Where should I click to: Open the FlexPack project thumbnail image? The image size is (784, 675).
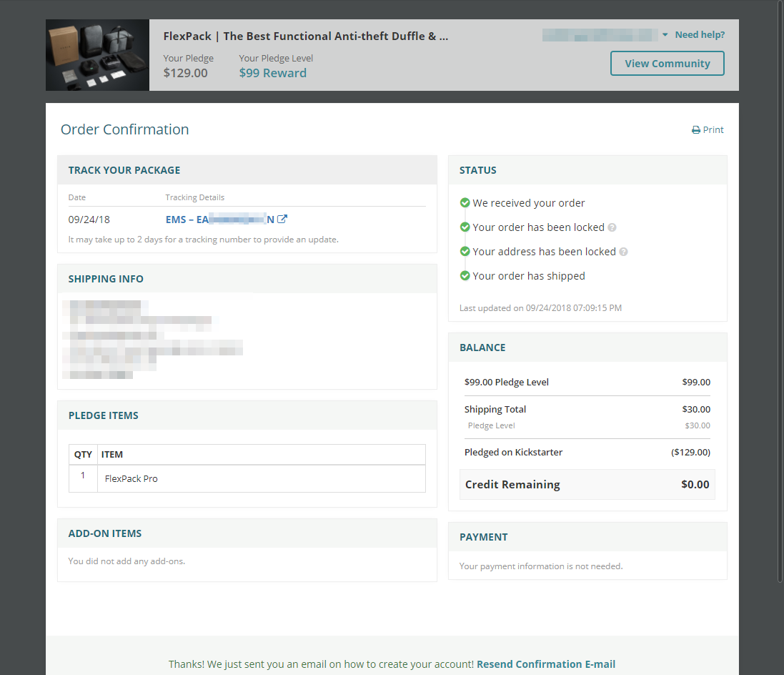point(97,55)
